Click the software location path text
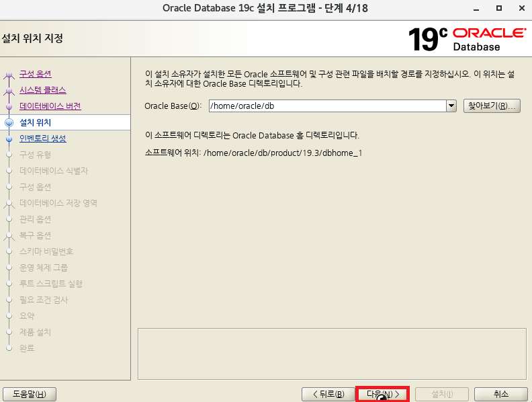The width and height of the screenshot is (532, 402). coord(283,153)
